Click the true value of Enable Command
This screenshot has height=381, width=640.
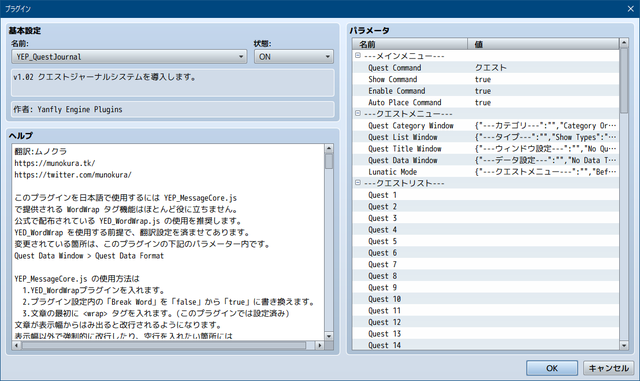click(x=483, y=91)
